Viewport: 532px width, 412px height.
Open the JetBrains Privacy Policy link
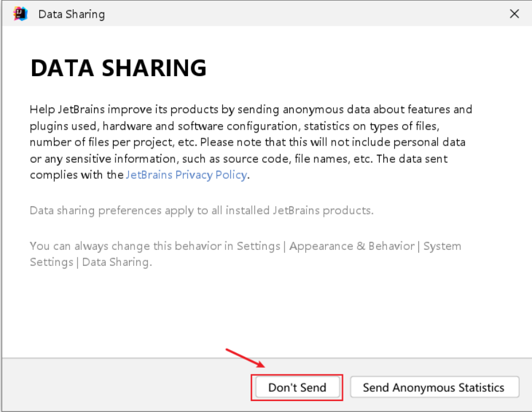[x=186, y=175]
